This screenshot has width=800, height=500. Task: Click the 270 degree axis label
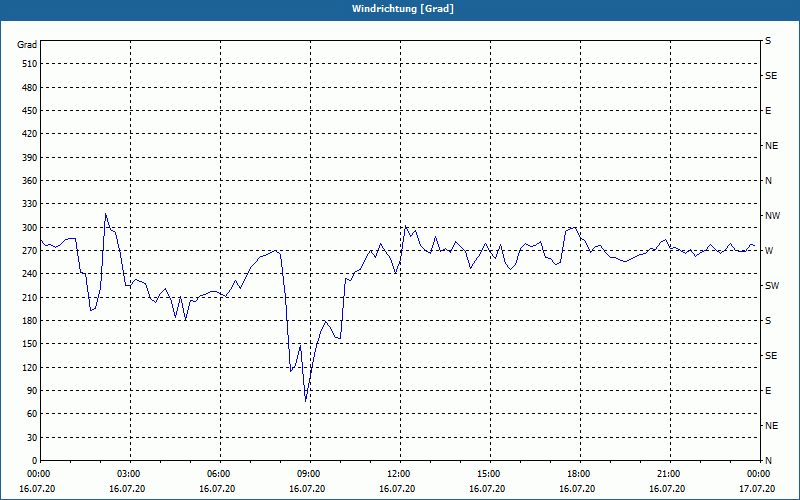[x=30, y=251]
